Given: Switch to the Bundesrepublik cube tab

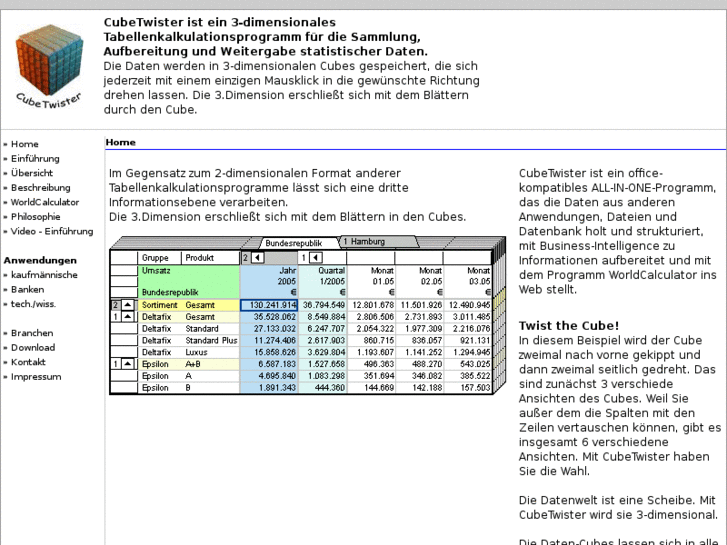Looking at the screenshot, I should click(x=293, y=243).
